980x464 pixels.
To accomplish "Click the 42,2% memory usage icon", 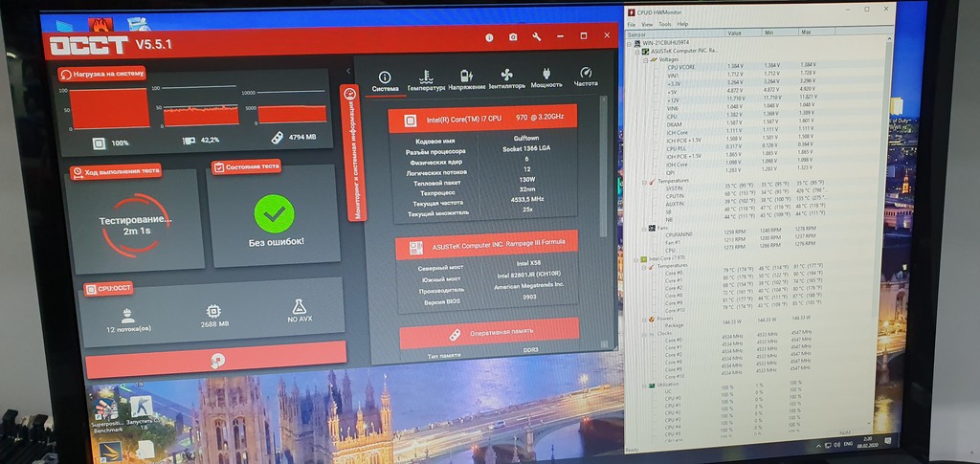I will (189, 141).
